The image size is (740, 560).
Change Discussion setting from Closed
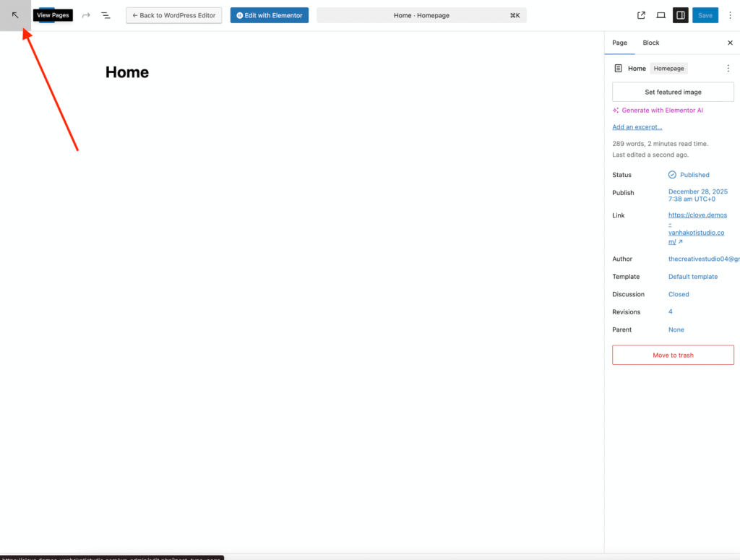click(x=679, y=294)
